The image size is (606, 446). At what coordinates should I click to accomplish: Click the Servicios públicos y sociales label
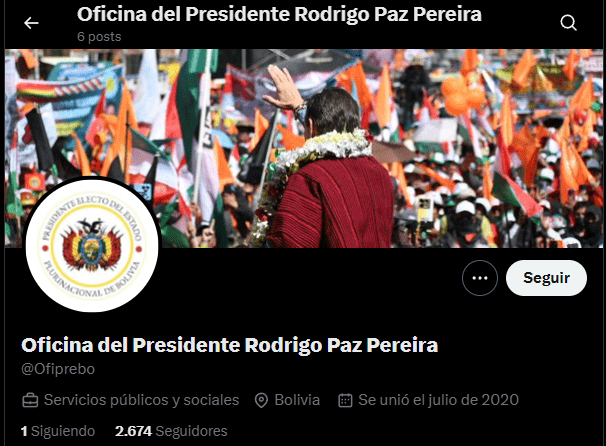click(141, 400)
